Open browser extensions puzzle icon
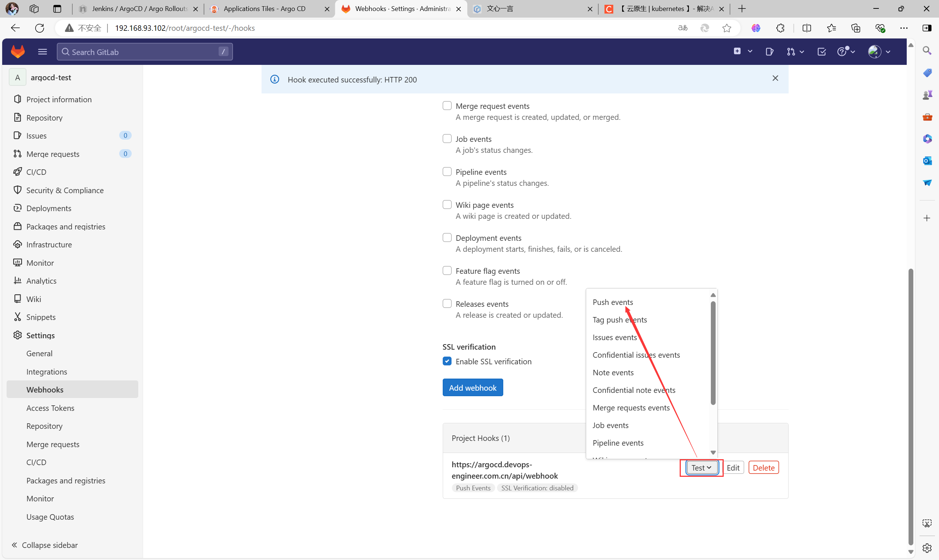 coord(781,28)
